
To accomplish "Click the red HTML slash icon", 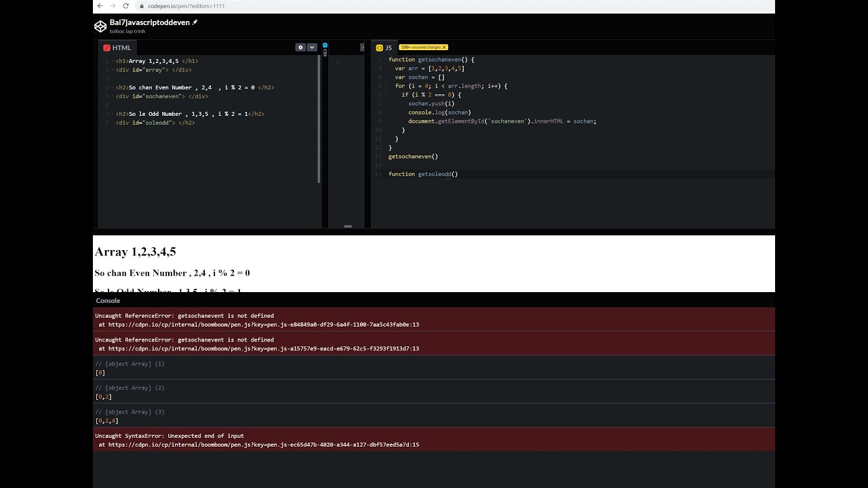I will (106, 47).
